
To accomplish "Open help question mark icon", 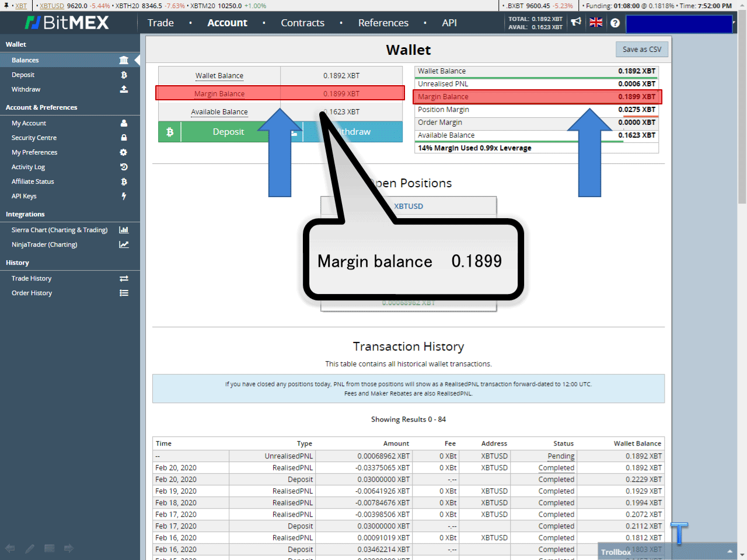I will pos(615,23).
